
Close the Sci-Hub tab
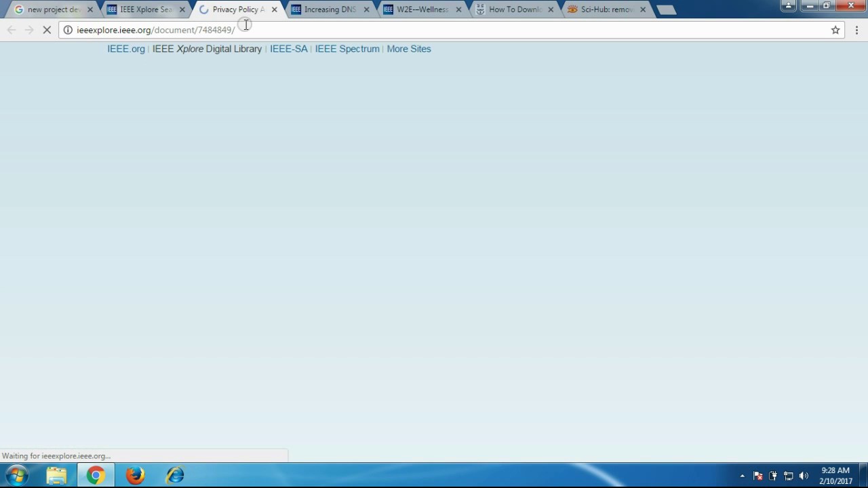[x=644, y=9]
